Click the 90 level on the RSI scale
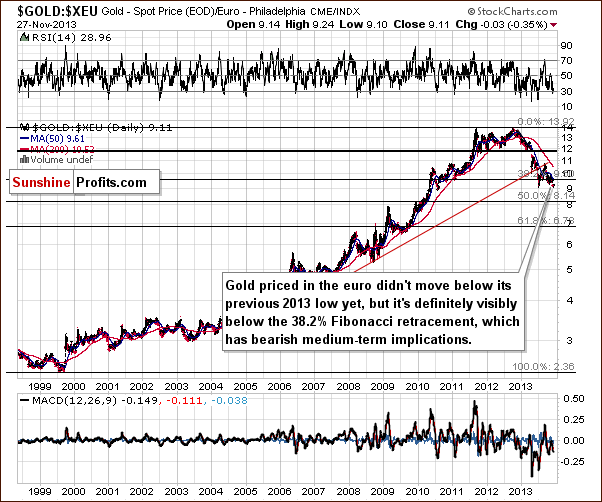The height and width of the screenshot is (502, 602). click(x=567, y=46)
